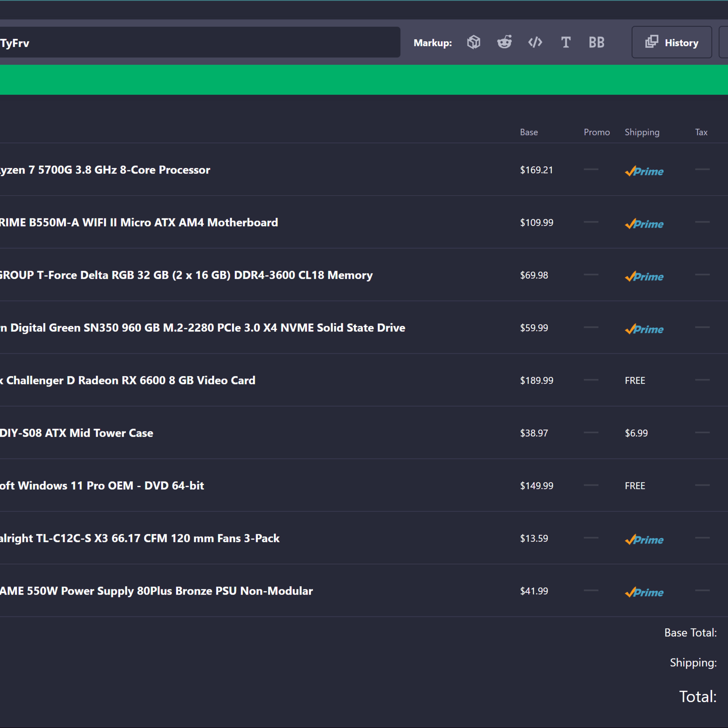This screenshot has width=728, height=728.
Task: Click the permalink input field ending TyFrv
Action: (x=200, y=42)
